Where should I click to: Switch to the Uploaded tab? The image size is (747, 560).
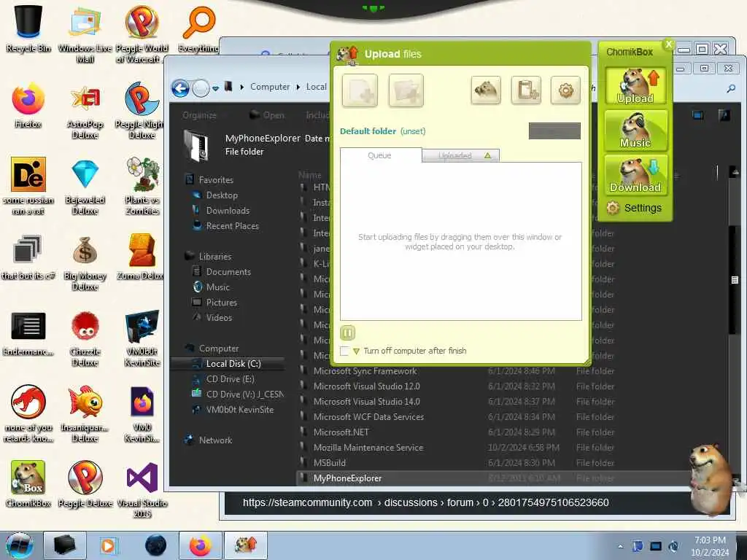point(461,155)
